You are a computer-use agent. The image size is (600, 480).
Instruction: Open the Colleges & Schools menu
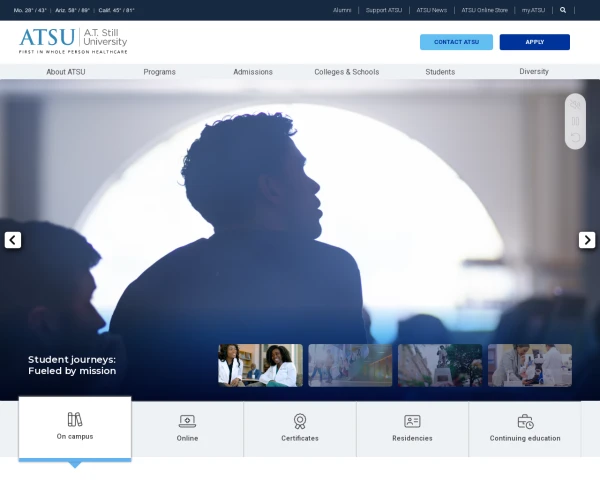[x=347, y=72]
